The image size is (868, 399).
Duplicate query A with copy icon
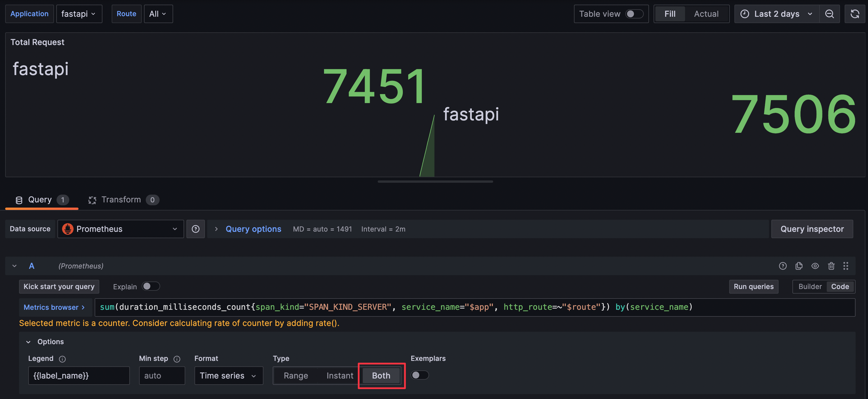click(798, 266)
